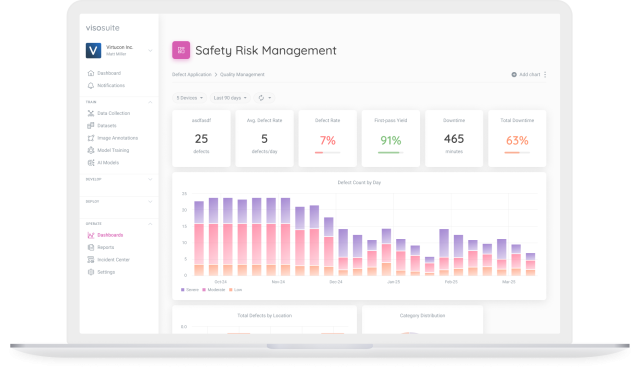Click the pink Safety Risk Management app icon
The width and height of the screenshot is (640, 370).
point(181,50)
